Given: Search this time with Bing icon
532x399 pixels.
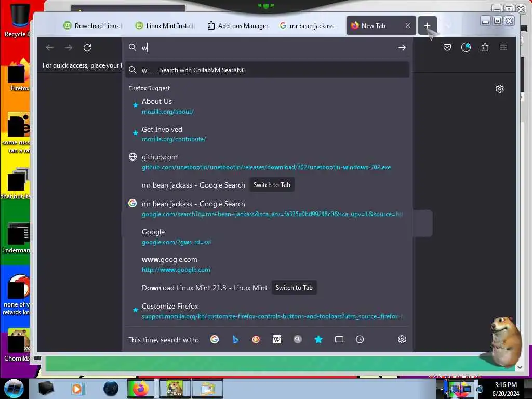Looking at the screenshot, I should [235, 339].
